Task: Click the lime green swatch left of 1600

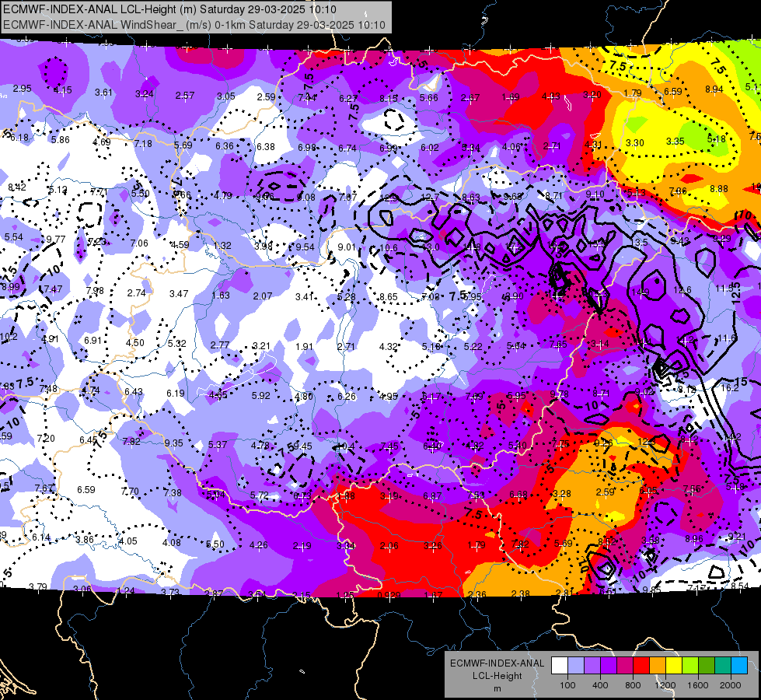Action: [x=690, y=665]
